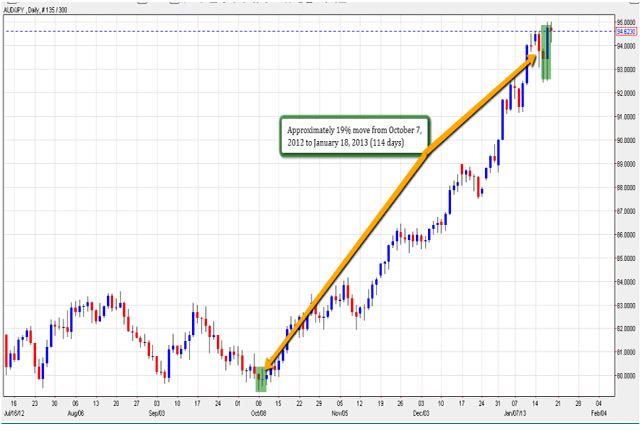This screenshot has width=640, height=431.
Task: Click the 84.0000 price axis label
Action: (x=626, y=282)
